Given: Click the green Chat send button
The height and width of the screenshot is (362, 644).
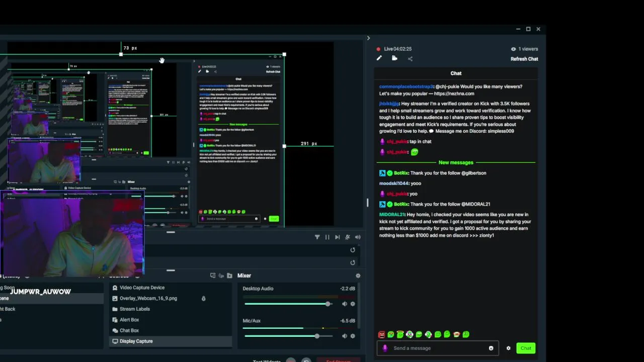Looking at the screenshot, I should 526,348.
